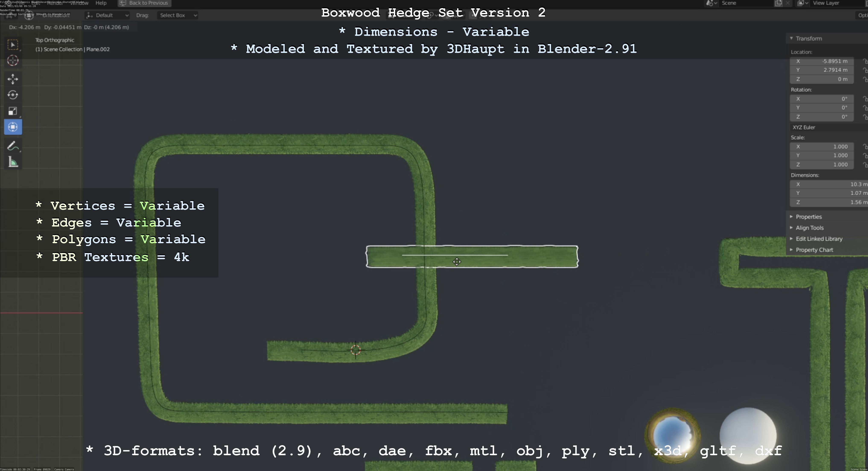
Task: Select the Measure ruler tool
Action: pos(13,162)
